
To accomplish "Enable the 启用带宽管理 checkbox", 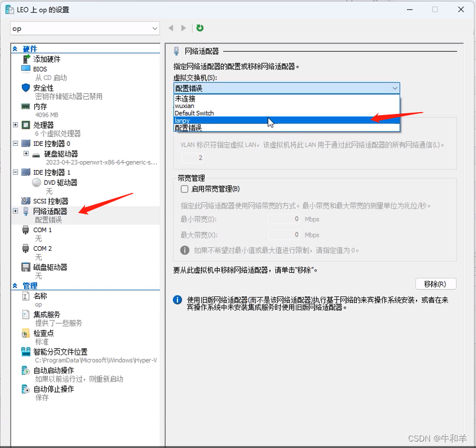I will click(x=185, y=189).
